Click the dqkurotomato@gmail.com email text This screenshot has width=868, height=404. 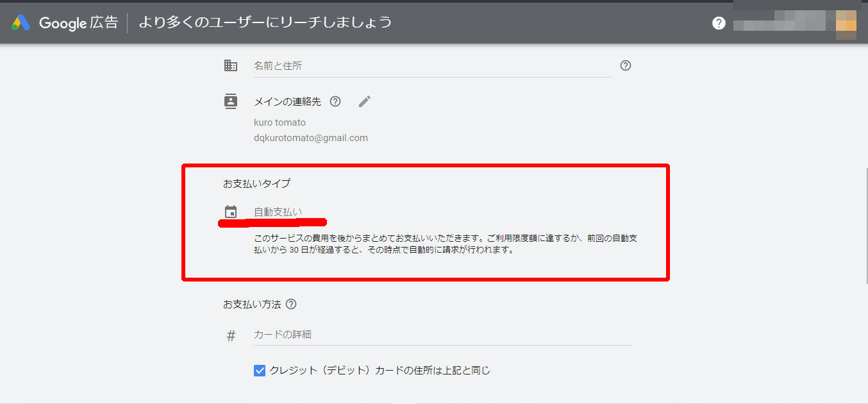coord(311,138)
